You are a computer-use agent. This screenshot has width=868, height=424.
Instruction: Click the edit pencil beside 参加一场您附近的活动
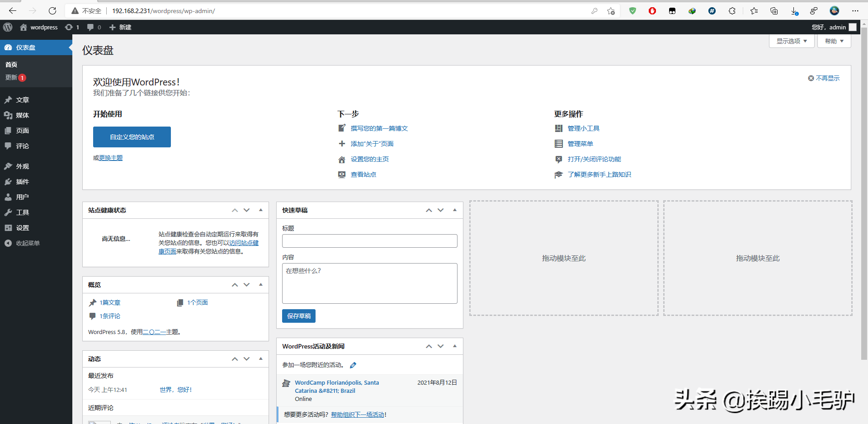[353, 365]
